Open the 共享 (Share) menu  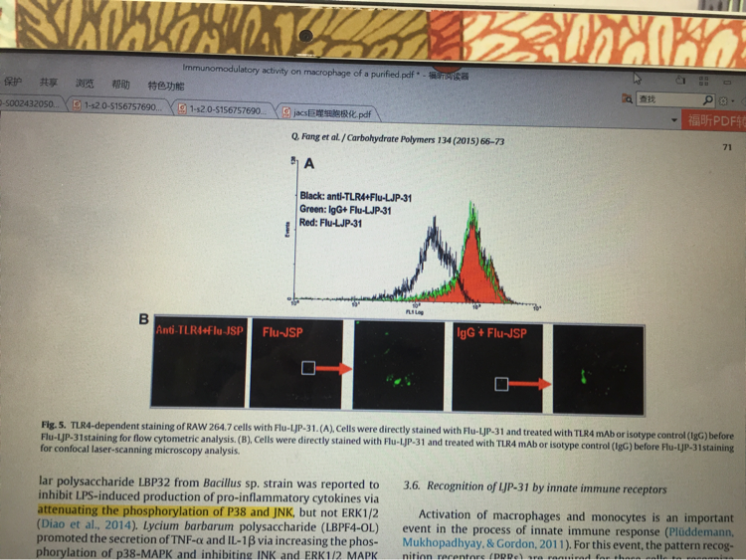click(49, 83)
